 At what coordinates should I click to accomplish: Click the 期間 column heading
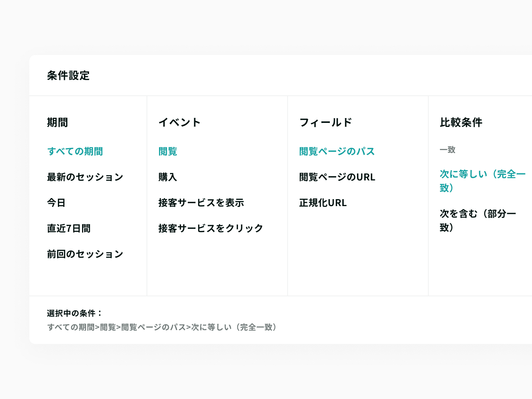58,122
